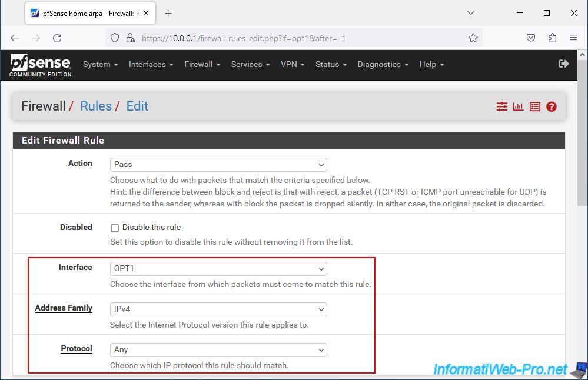Click browser forward arrow
The width and height of the screenshot is (588, 380).
click(x=36, y=38)
